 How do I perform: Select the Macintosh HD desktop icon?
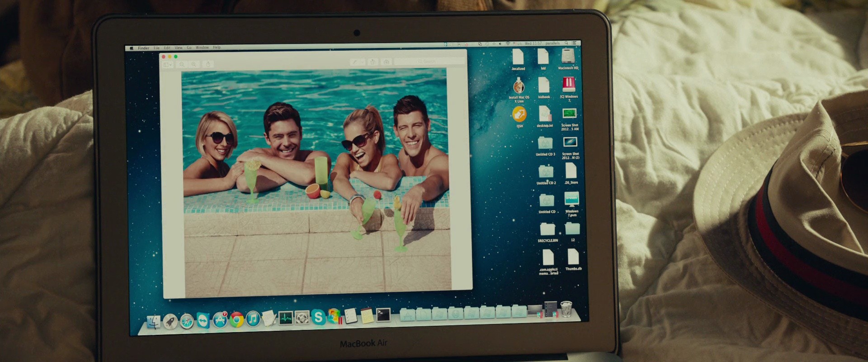tap(568, 59)
